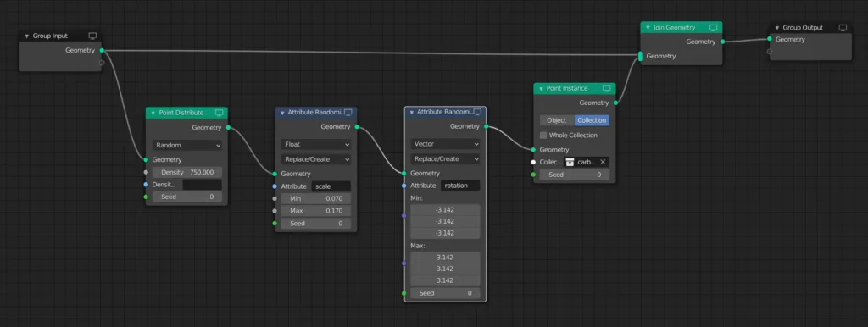
Task: Collapse the Group Output node
Action: click(777, 28)
